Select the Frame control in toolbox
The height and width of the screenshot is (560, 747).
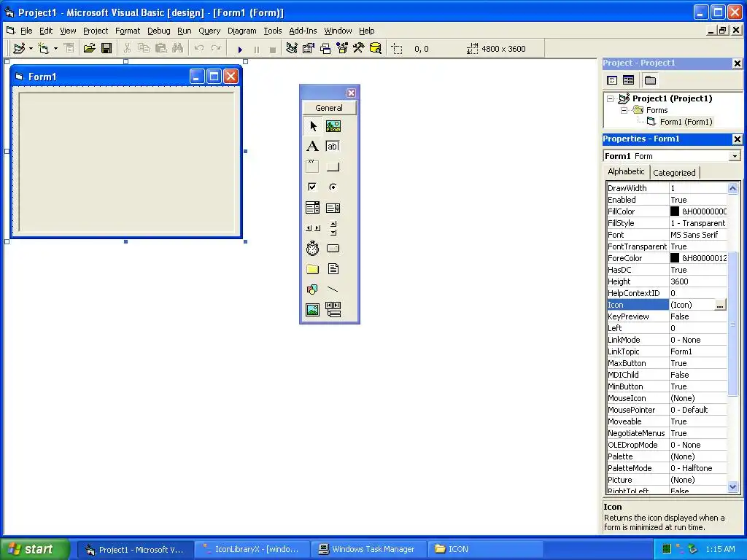click(x=312, y=166)
